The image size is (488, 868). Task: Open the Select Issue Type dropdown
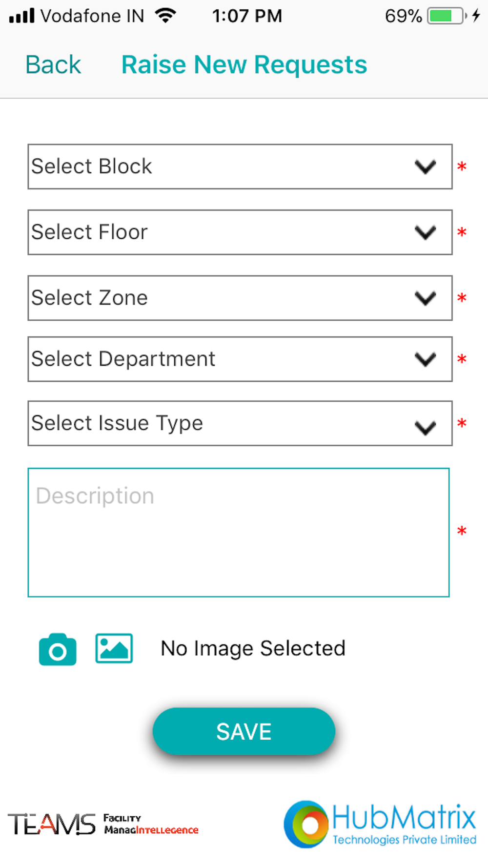tap(240, 423)
